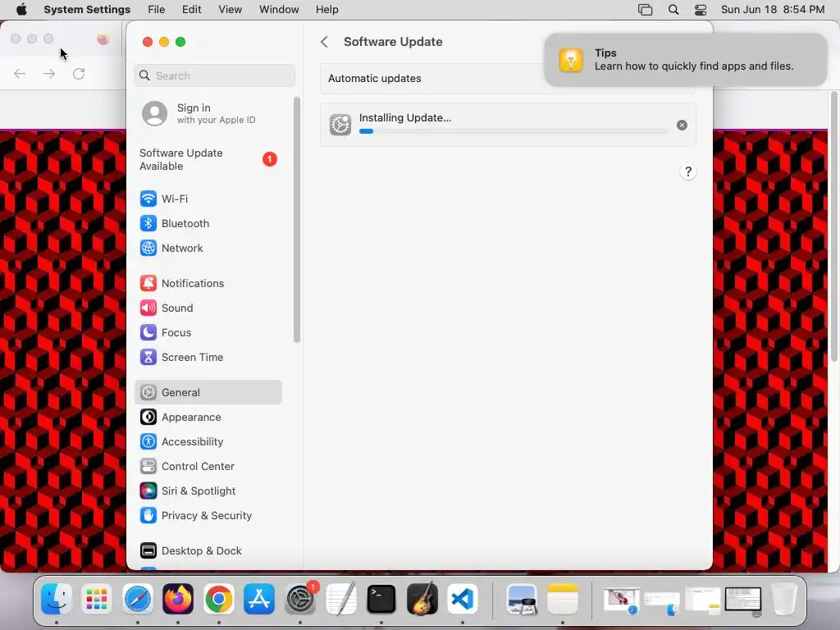This screenshot has height=630, width=840.
Task: Launch Firefox from the Dock
Action: (178, 599)
